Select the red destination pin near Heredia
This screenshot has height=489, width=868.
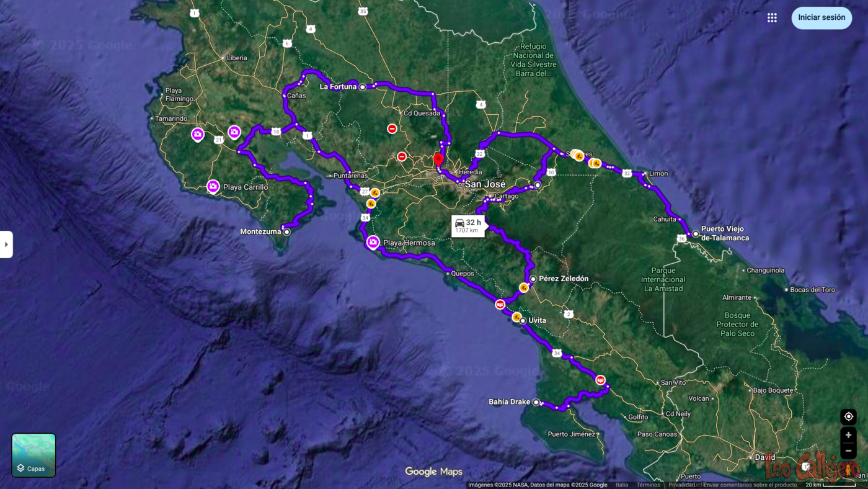coord(438,160)
